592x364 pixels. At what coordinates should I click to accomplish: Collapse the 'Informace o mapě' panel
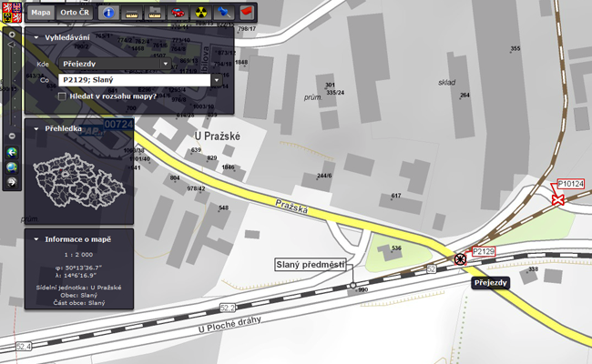pos(35,239)
